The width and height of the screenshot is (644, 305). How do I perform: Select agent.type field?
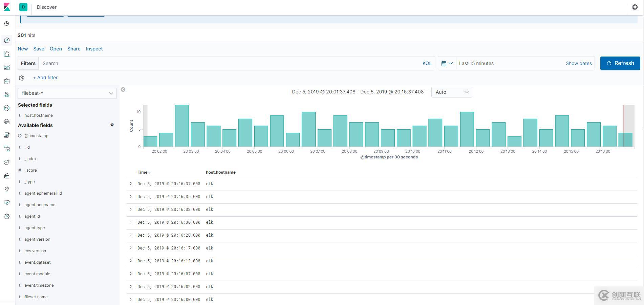coord(35,228)
